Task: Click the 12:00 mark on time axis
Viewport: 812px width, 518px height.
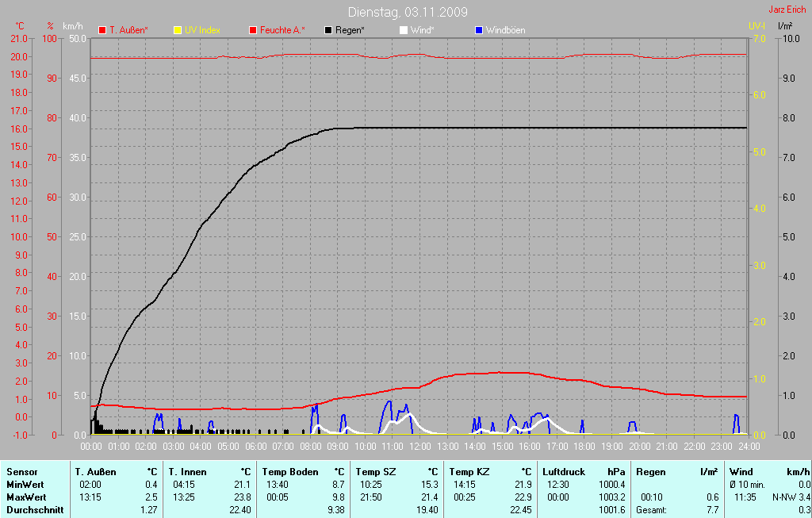Action: pyautogui.click(x=419, y=447)
